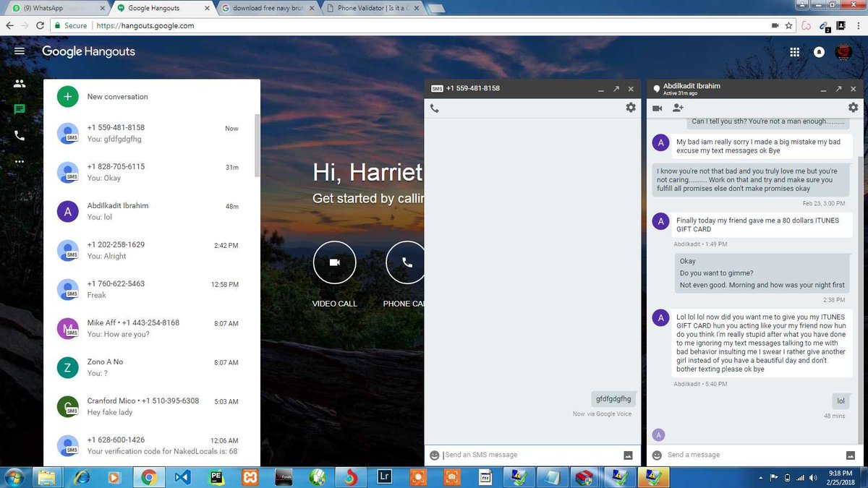Open conversation with +1 760-622-5463
Image resolution: width=868 pixels, height=488 pixels.
tap(149, 289)
